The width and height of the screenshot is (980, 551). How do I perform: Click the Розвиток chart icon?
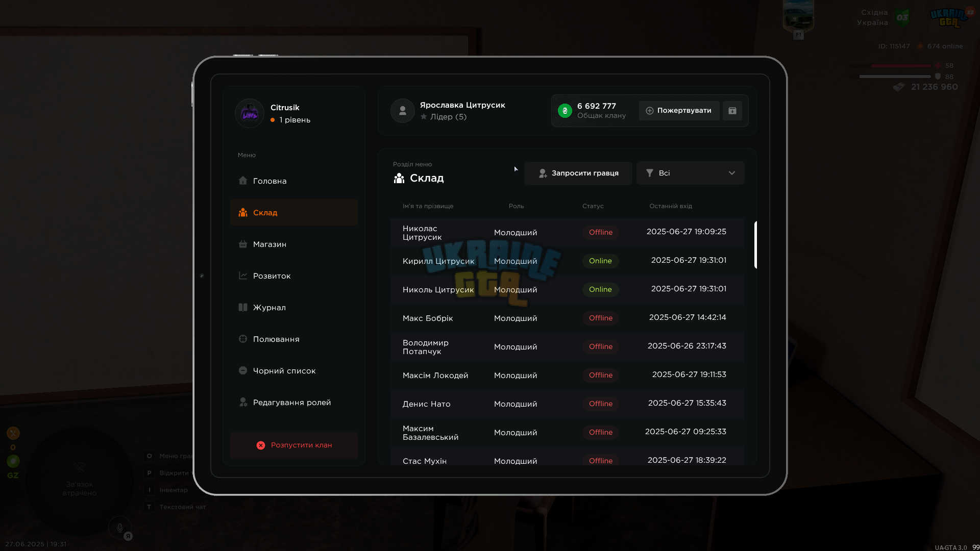pos(243,275)
